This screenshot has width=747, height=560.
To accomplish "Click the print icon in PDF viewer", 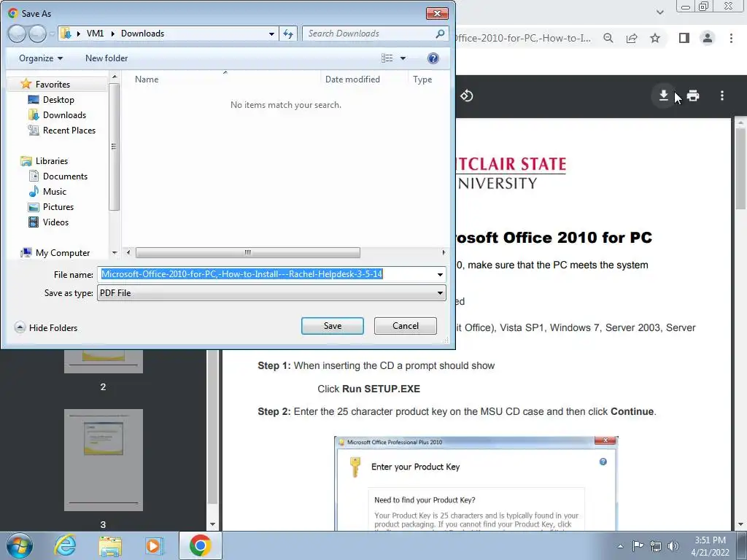I will tap(693, 96).
